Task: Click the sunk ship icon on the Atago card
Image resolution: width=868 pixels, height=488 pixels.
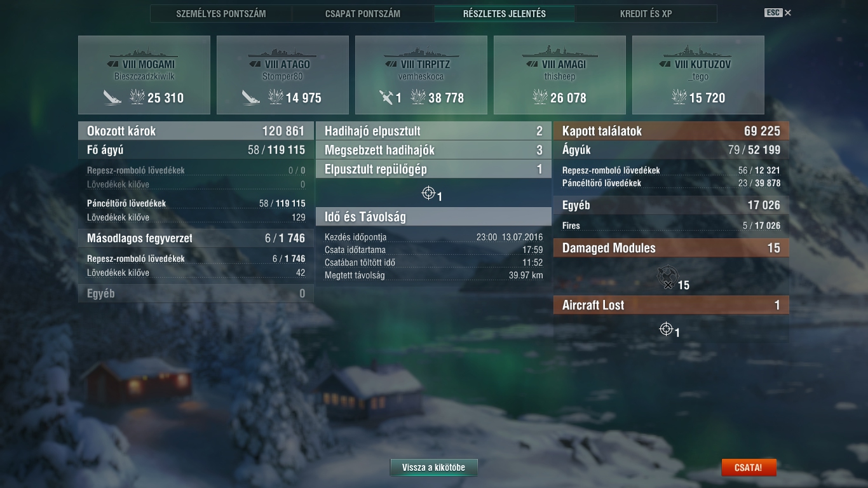Action: (251, 97)
